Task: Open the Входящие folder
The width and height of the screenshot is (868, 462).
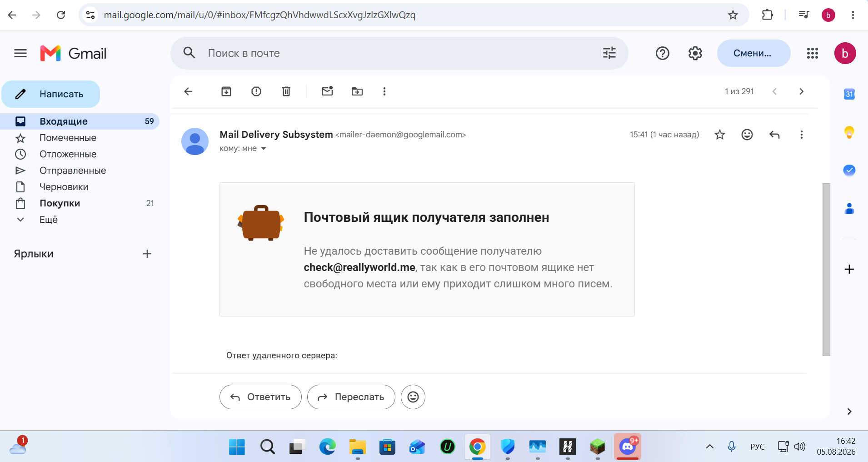Action: (80, 121)
